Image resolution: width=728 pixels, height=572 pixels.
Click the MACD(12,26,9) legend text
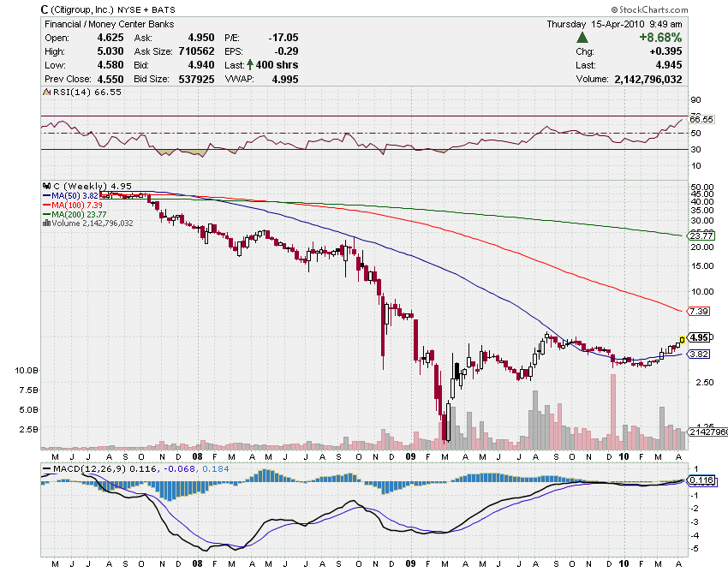90,469
